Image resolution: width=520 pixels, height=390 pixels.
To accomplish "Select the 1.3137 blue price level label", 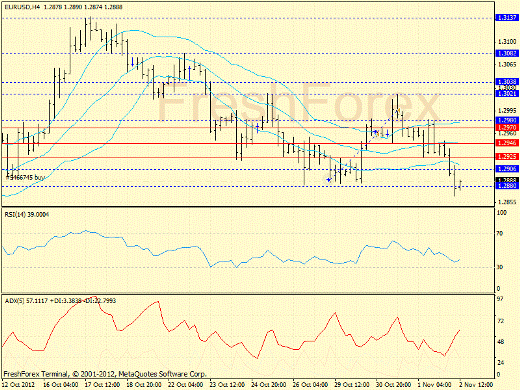I will [x=507, y=18].
